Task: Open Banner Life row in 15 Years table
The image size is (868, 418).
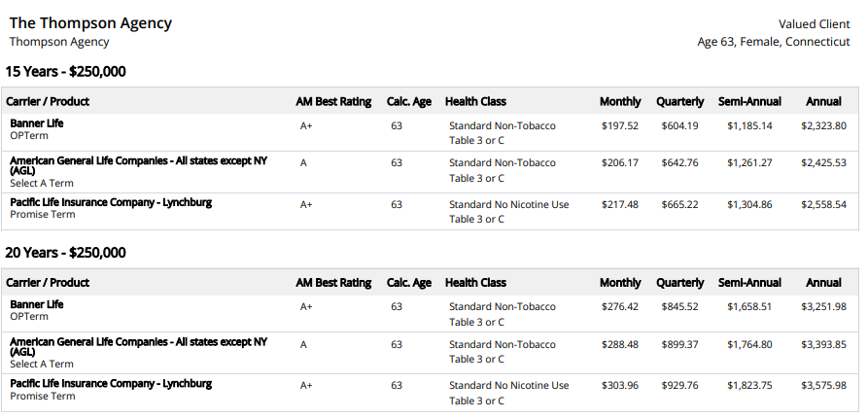Action: click(430, 132)
